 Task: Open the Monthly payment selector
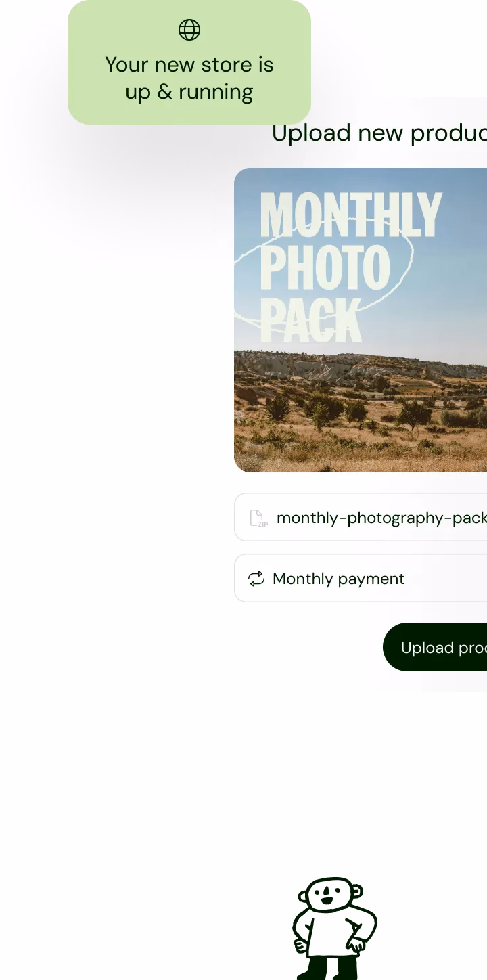pyautogui.click(x=361, y=578)
